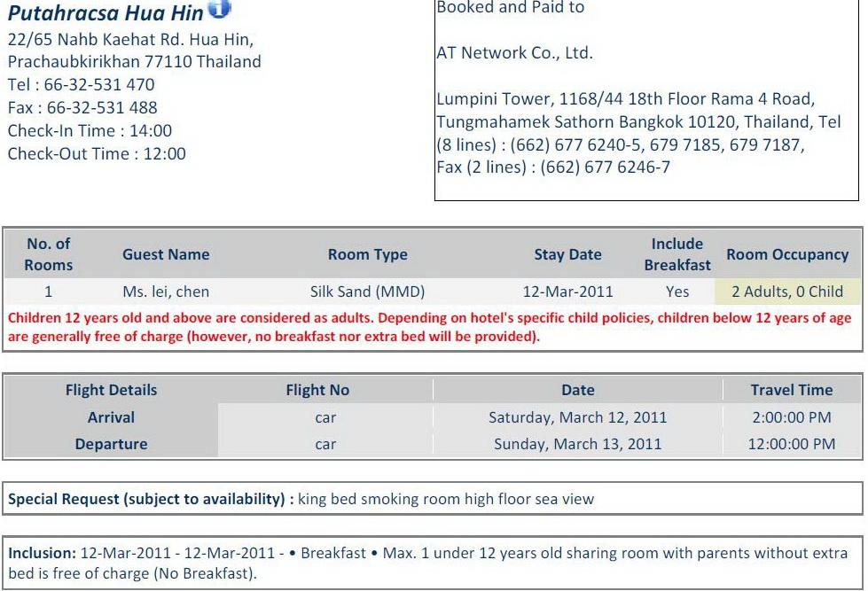868x591 pixels.
Task: Select the Saturday, March 12, 2011 arrival date
Action: [577, 417]
